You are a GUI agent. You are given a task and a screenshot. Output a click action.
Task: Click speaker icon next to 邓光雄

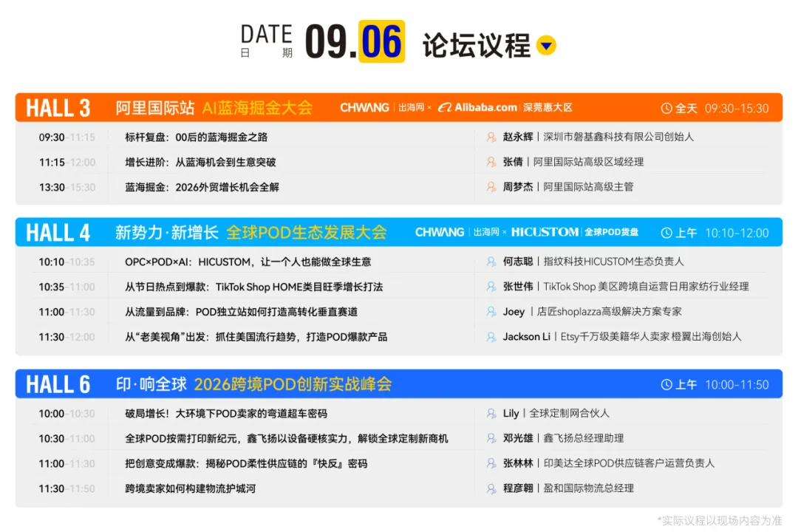point(491,438)
